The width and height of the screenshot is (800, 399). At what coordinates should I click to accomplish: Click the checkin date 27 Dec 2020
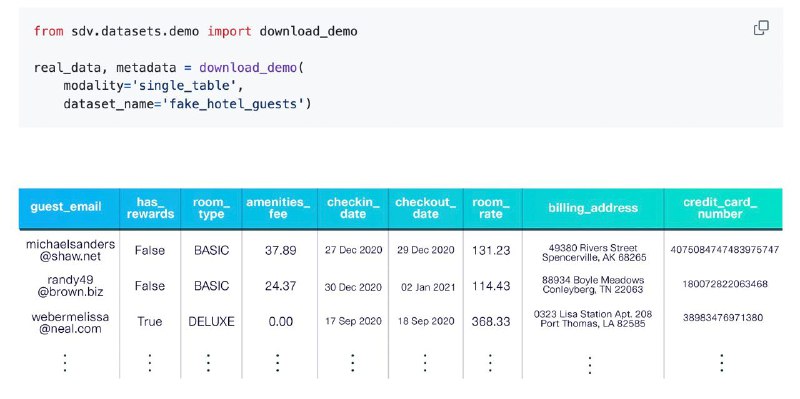coord(353,251)
